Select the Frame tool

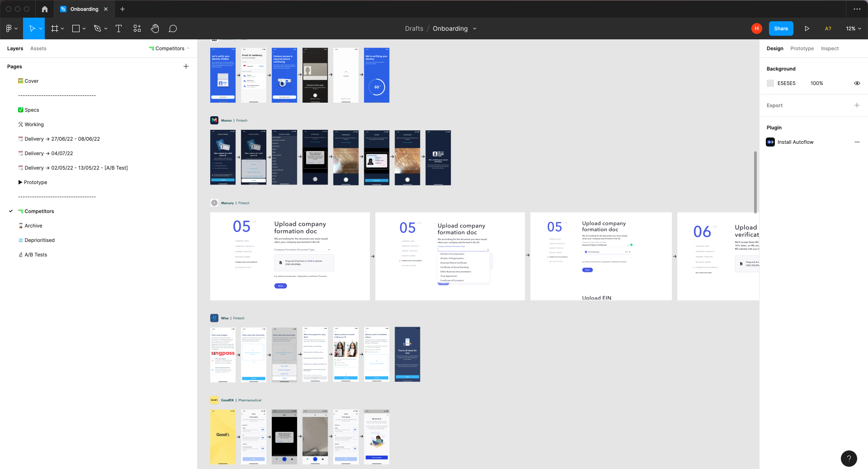55,28
